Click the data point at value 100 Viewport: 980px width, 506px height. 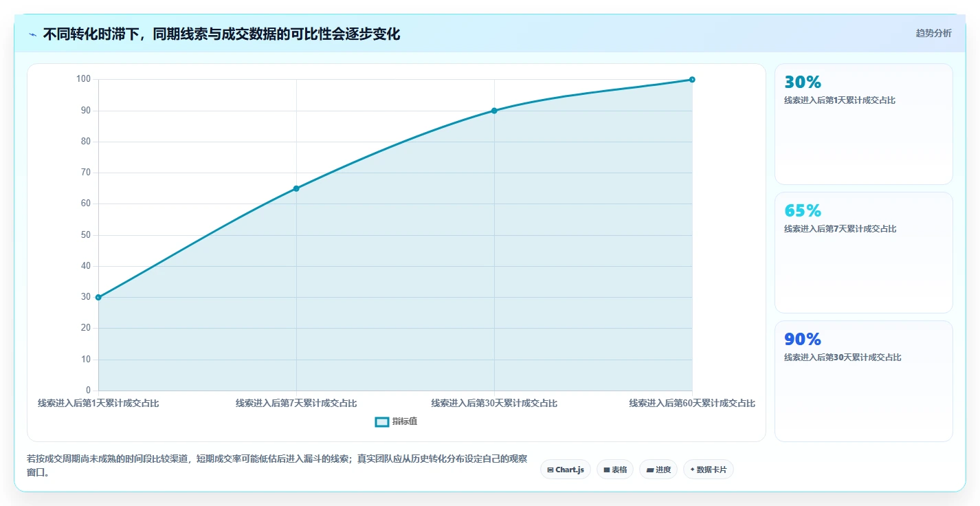(692, 80)
